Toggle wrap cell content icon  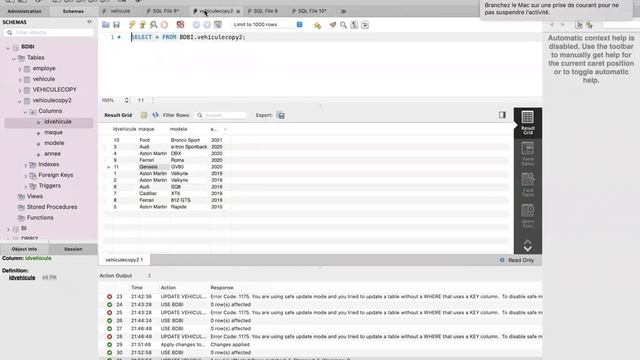tap(502, 115)
